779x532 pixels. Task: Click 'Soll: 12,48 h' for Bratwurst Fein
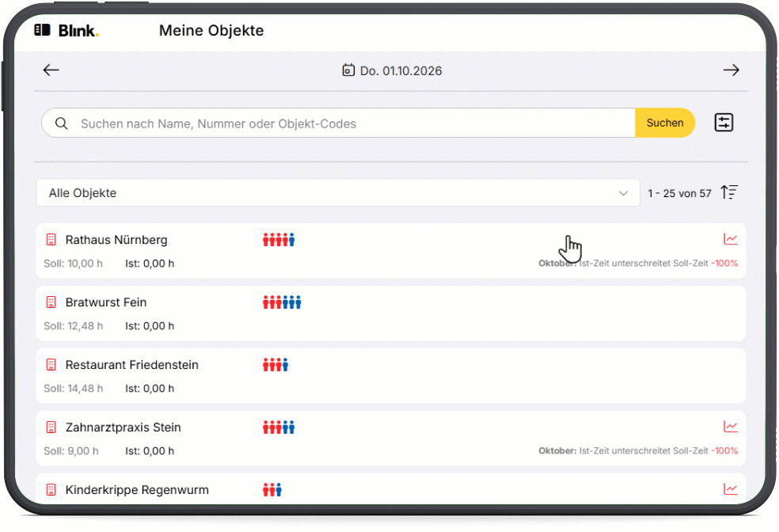(x=74, y=326)
